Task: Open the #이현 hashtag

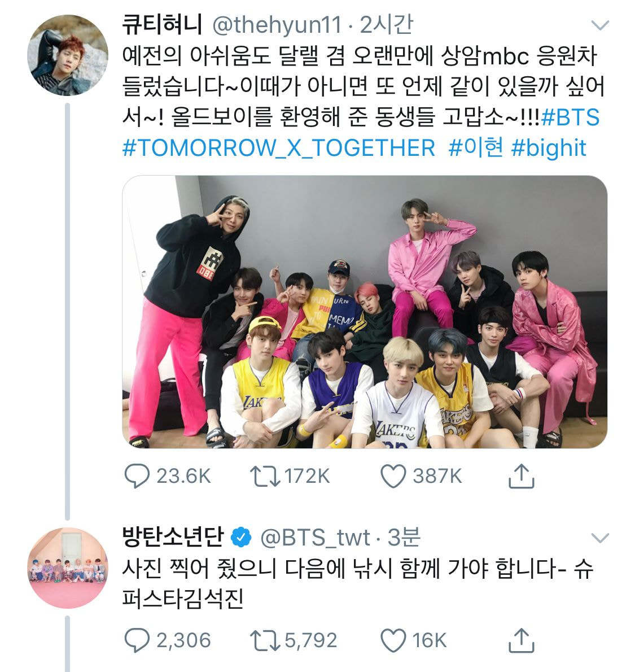Action: [x=476, y=148]
